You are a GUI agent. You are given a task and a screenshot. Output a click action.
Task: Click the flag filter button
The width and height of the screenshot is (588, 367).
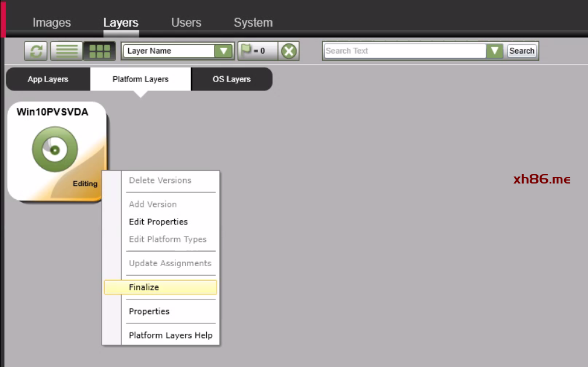tap(257, 51)
